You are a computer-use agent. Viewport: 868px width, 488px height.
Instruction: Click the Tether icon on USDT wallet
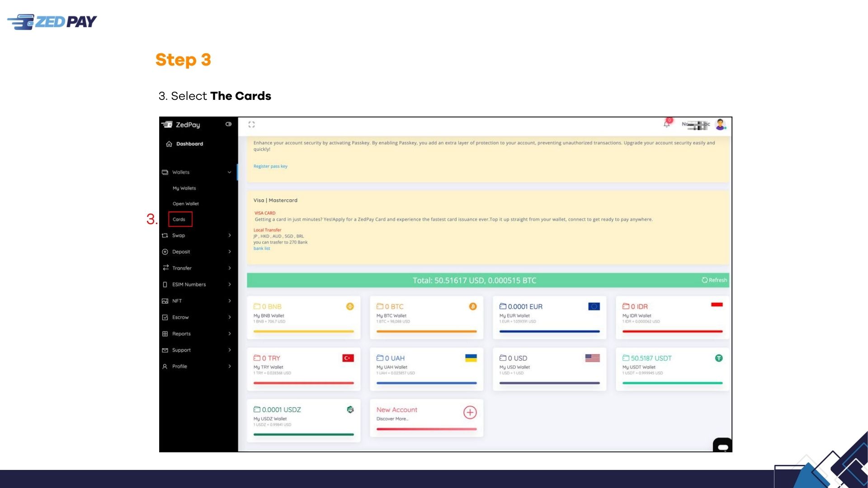coord(719,358)
